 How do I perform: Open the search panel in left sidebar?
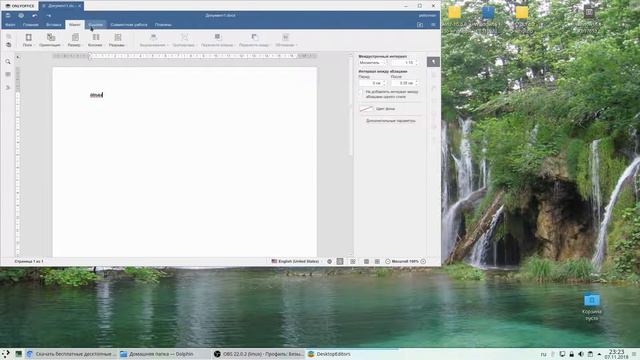coord(8,62)
